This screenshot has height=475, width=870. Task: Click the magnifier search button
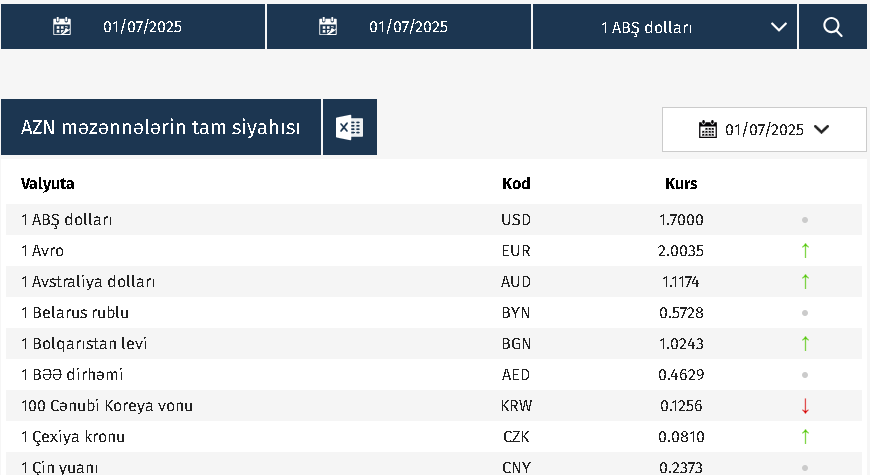[833, 27]
